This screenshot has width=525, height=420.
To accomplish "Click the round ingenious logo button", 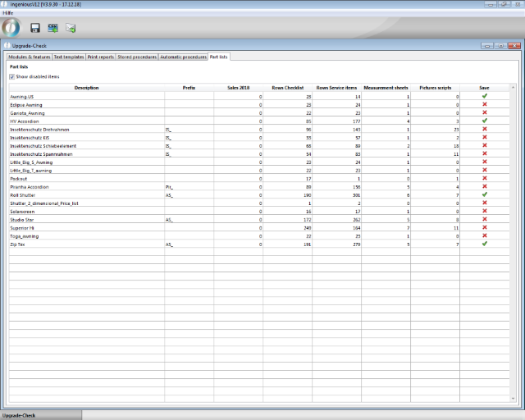I will (11, 27).
